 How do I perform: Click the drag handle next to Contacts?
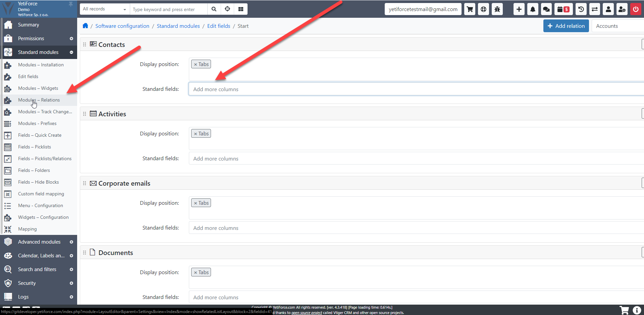click(85, 45)
